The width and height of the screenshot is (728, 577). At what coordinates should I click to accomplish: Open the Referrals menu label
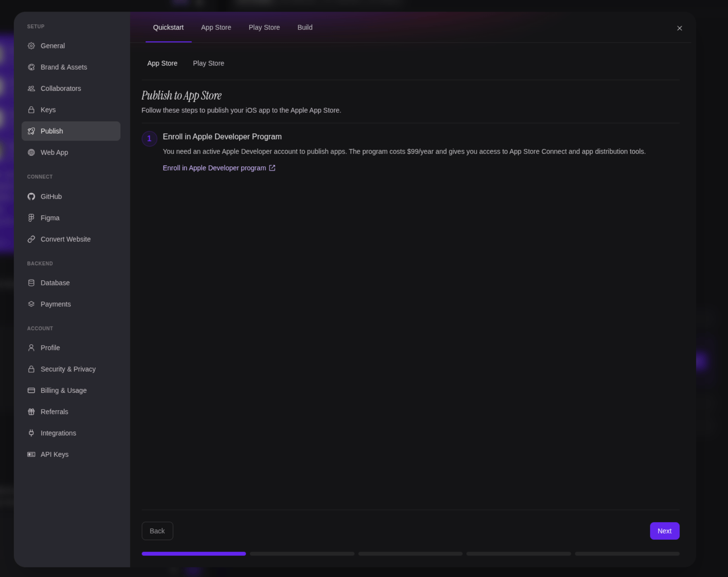[x=54, y=412]
